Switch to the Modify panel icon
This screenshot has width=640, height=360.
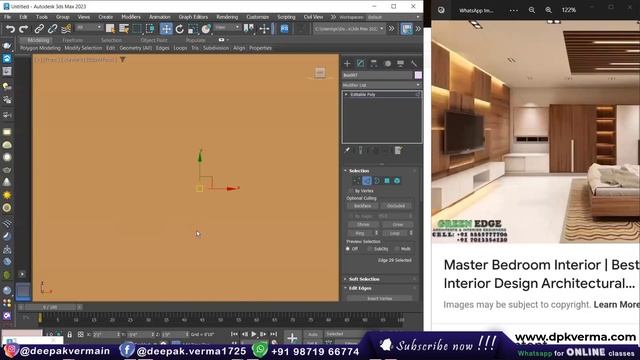[x=360, y=63]
